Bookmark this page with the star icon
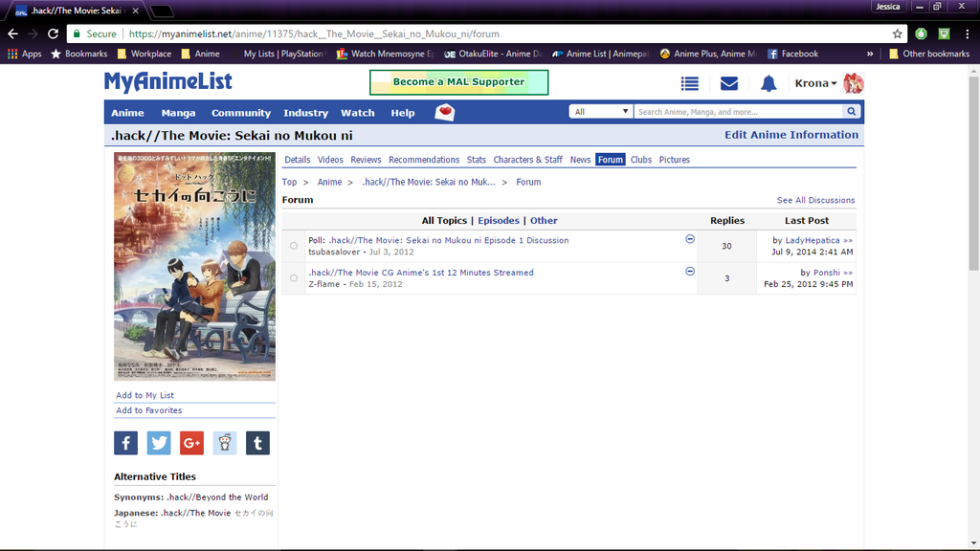This screenshot has height=551, width=980. [898, 33]
